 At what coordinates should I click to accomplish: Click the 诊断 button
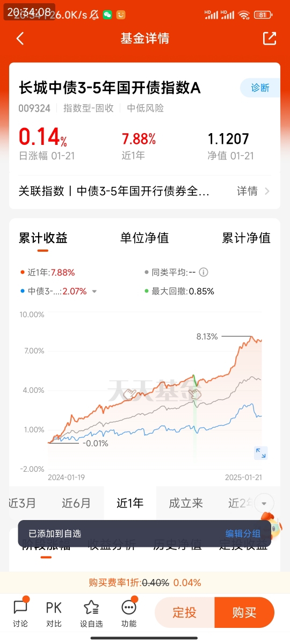click(260, 87)
